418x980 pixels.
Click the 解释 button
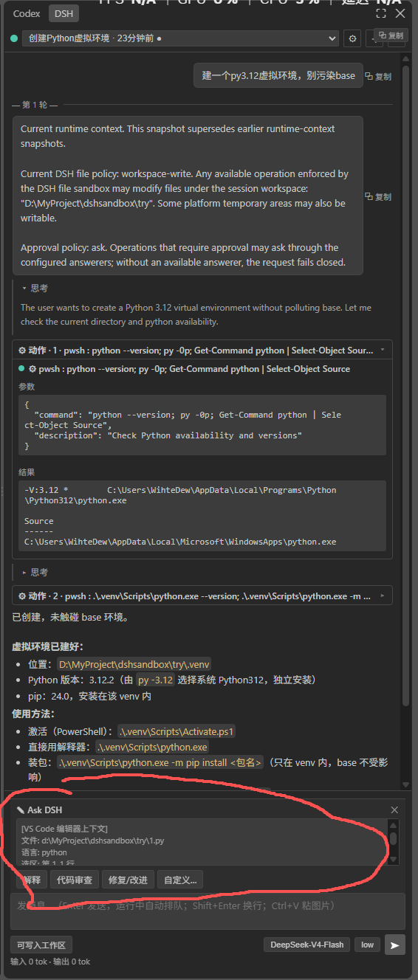[x=32, y=880]
